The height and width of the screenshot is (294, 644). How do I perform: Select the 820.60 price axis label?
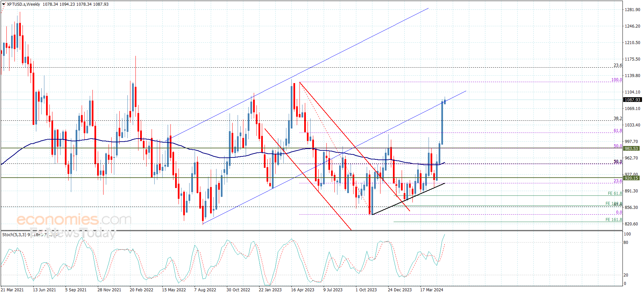[631, 224]
